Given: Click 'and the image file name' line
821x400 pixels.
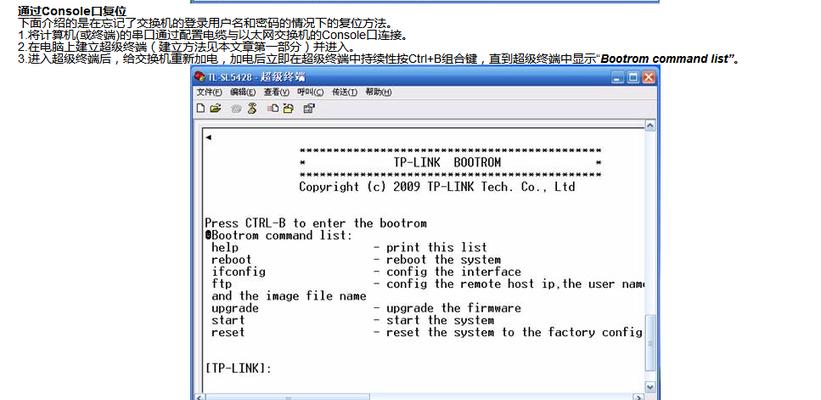Looking at the screenshot, I should pos(289,296).
